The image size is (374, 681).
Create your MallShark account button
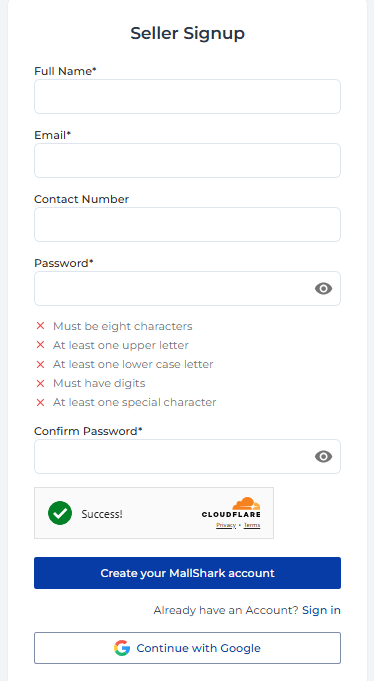pyautogui.click(x=187, y=573)
